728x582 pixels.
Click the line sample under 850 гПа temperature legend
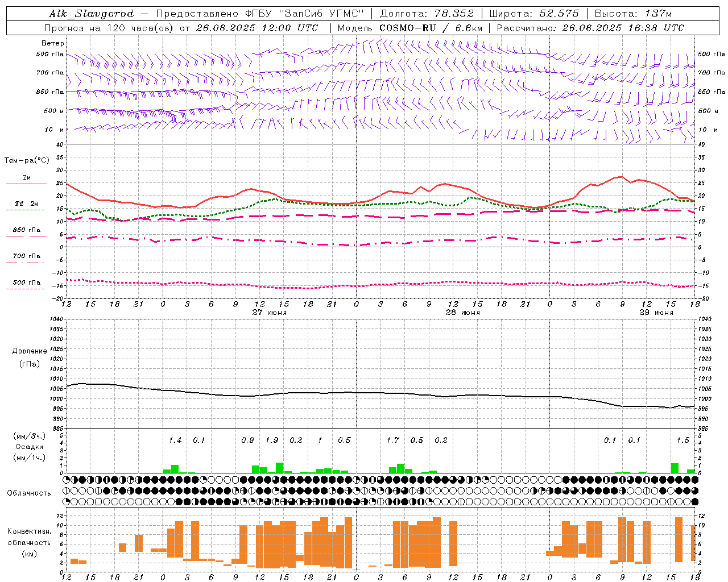click(x=26, y=236)
